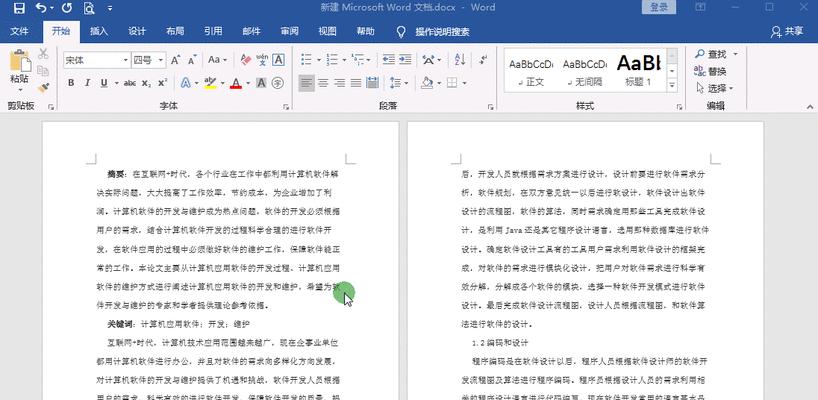Click the 粘贴 paste button
This screenshot has width=818, height=400.
pyautogui.click(x=20, y=70)
